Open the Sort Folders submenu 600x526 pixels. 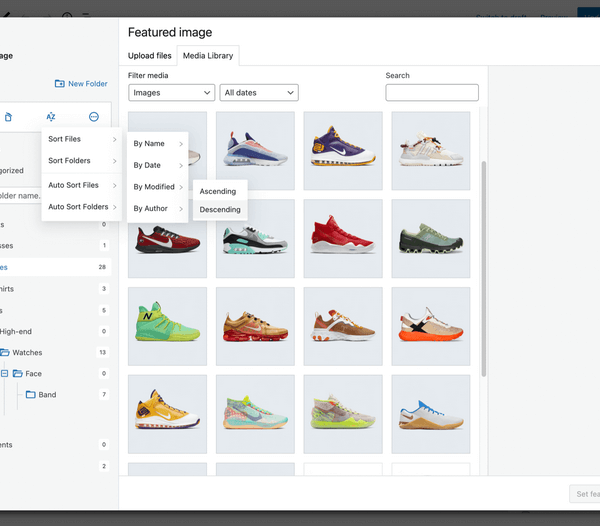(82, 161)
